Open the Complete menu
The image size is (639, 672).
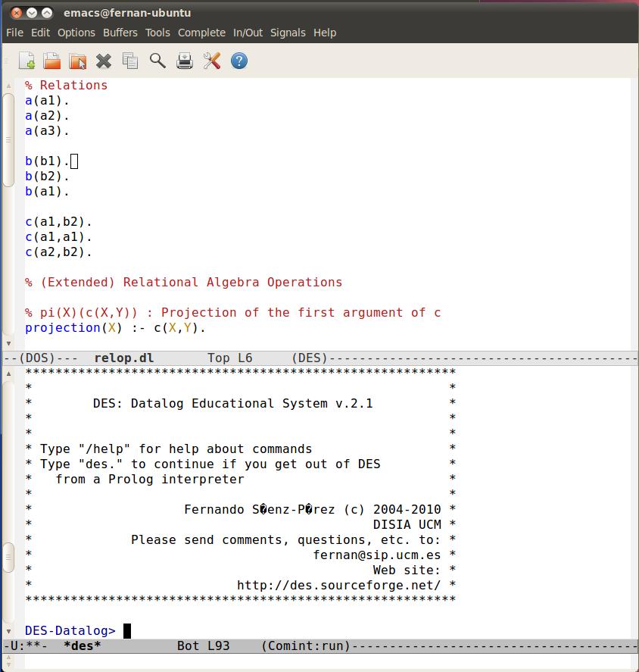(201, 33)
